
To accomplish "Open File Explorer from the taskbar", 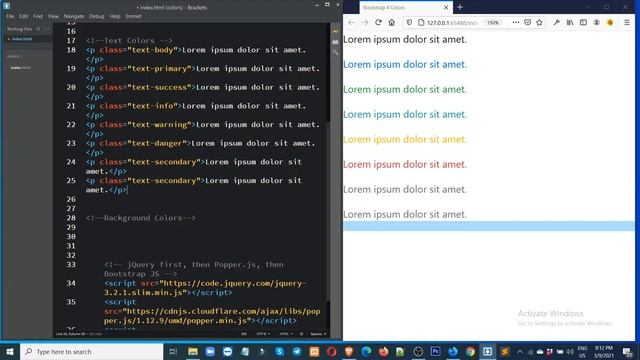I will (193, 351).
